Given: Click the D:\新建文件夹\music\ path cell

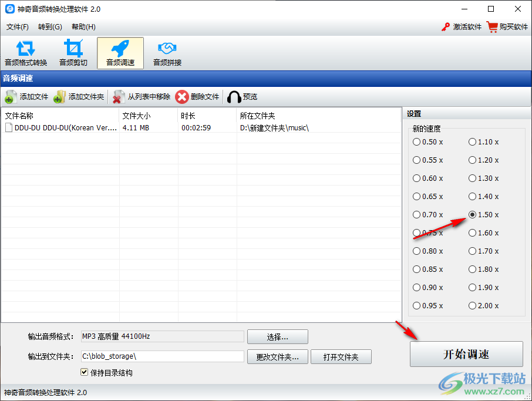Looking at the screenshot, I should tap(274, 128).
